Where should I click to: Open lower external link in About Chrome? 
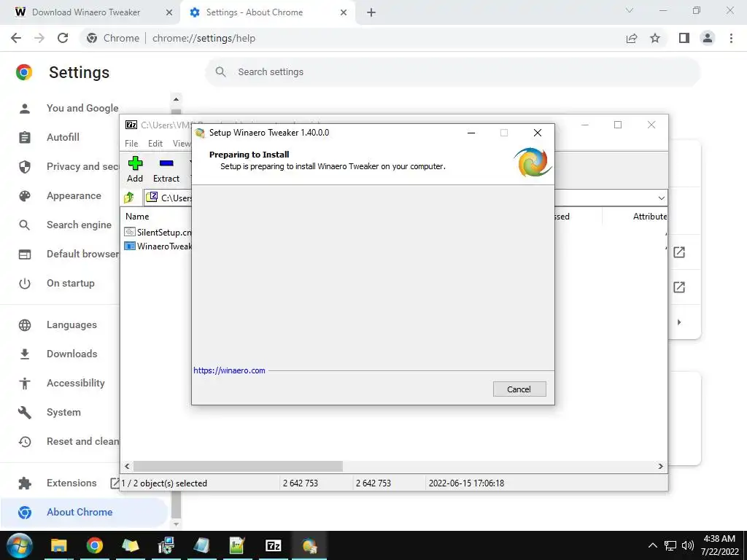coord(679,287)
